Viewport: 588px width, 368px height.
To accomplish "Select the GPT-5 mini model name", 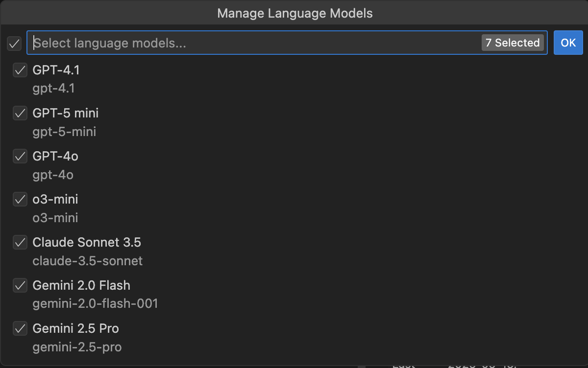I will 65,113.
